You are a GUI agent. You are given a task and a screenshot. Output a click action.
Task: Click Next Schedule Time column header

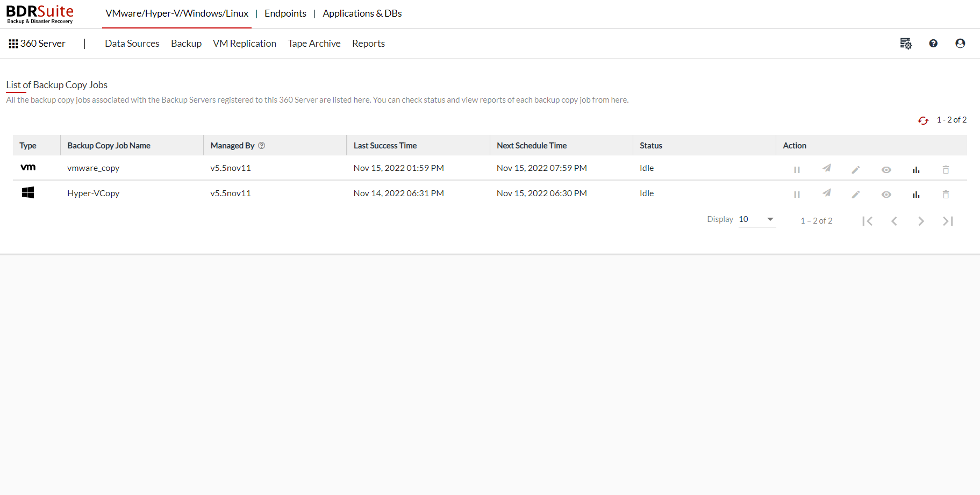pyautogui.click(x=532, y=146)
